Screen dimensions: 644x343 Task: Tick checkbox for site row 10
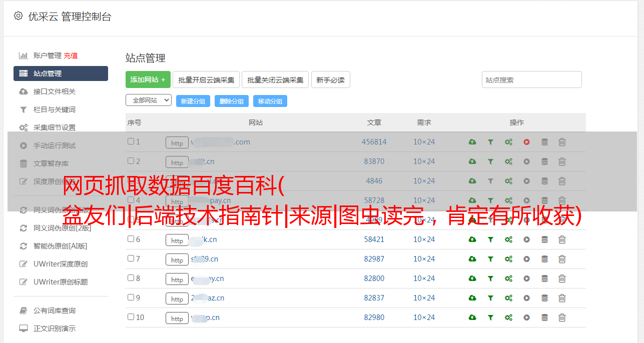(131, 317)
